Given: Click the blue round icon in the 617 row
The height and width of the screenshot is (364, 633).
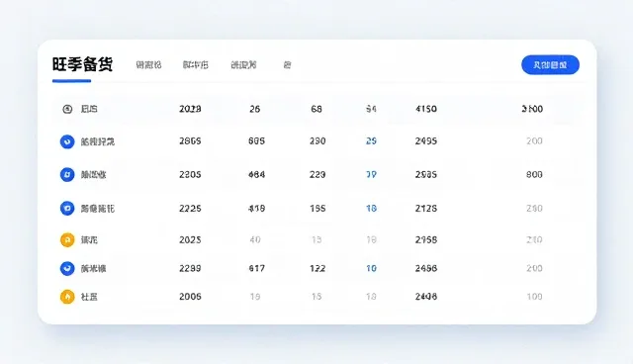Looking at the screenshot, I should click(67, 268).
